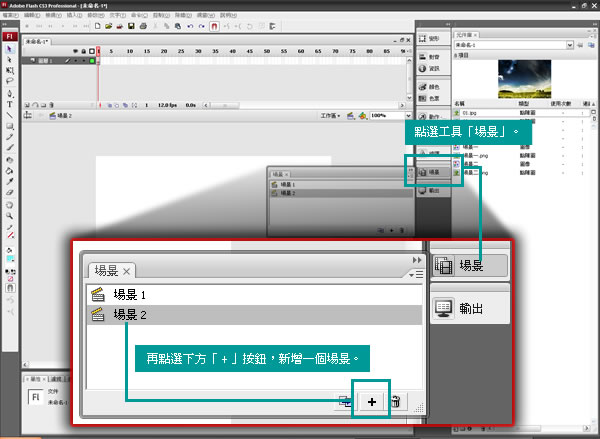Click the Delete Layer trash icon below timeline
This screenshot has width=600, height=439.
coord(52,105)
